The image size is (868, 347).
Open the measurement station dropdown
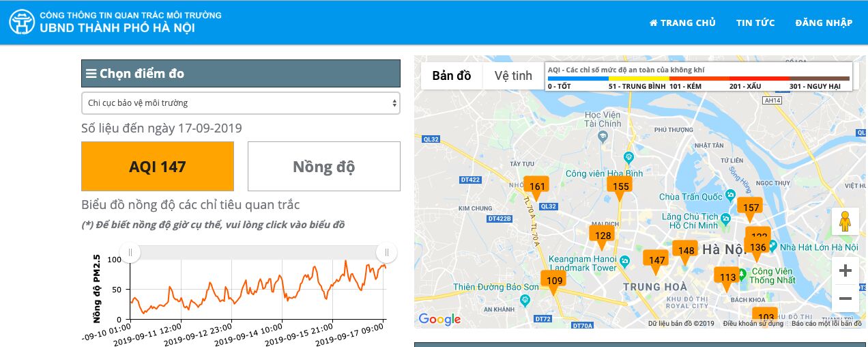(240, 103)
